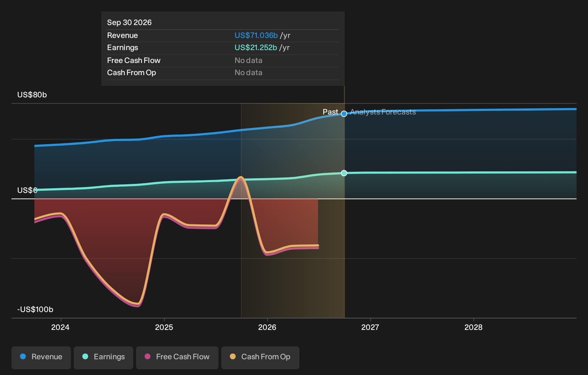Screen dimensions: 588x375
Task: Click the US$21.252b earnings value in tooltip
Action: click(x=256, y=48)
